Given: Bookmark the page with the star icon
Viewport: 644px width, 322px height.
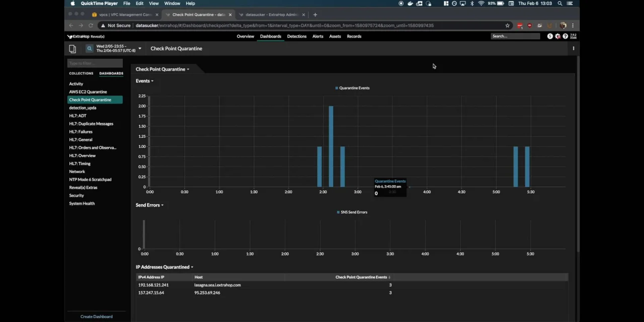Looking at the screenshot, I should click(507, 26).
